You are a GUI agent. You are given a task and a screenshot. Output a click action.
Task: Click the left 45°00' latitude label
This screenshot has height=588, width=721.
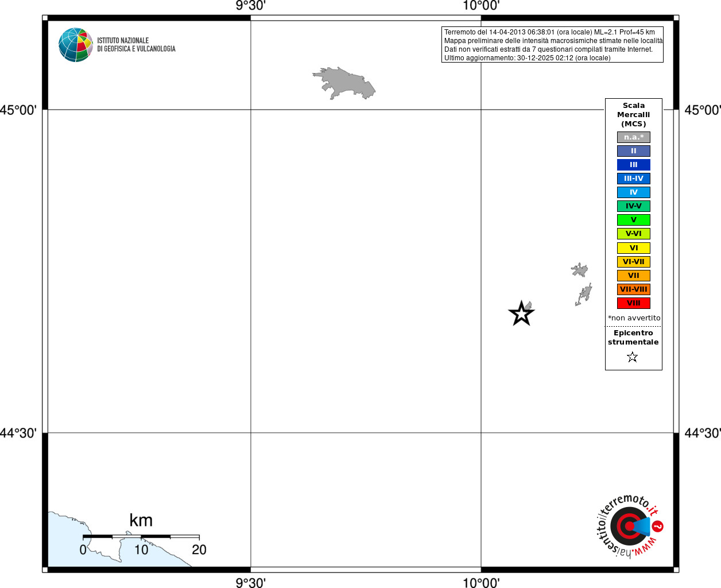click(x=18, y=110)
